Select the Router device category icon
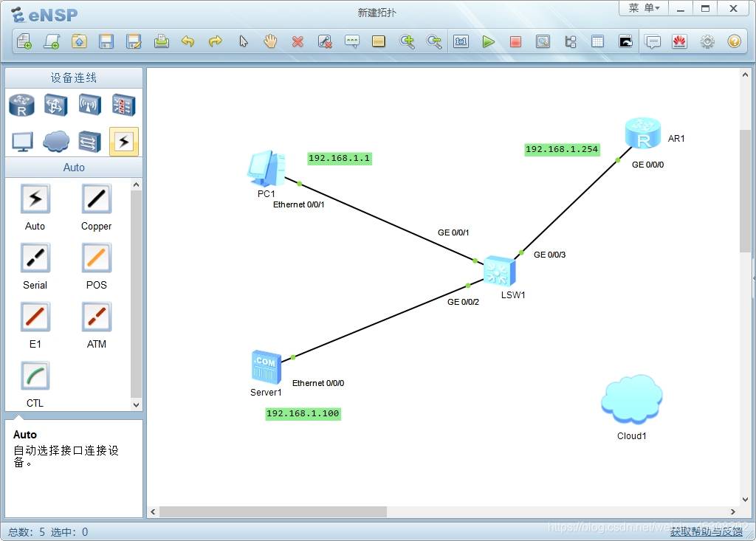This screenshot has width=756, height=541. point(21,105)
